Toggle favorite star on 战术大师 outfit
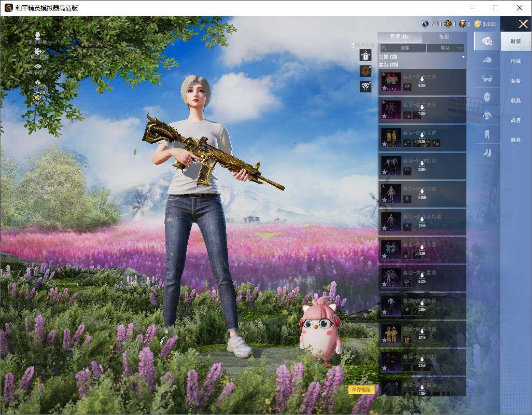Image resolution: width=532 pixels, height=415 pixels. 384,312
